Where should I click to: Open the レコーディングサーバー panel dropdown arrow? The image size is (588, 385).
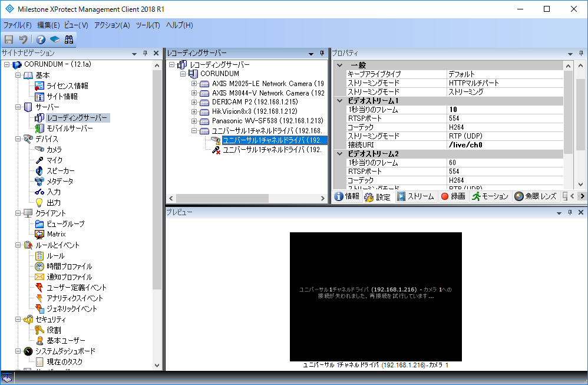(x=311, y=54)
